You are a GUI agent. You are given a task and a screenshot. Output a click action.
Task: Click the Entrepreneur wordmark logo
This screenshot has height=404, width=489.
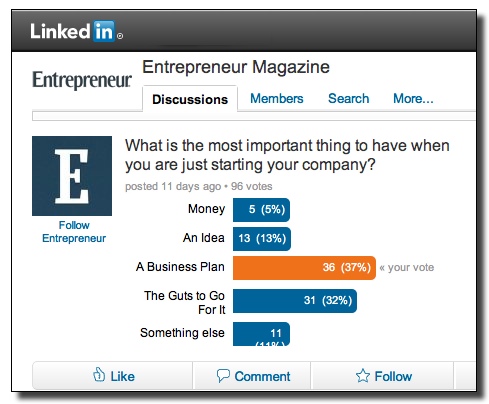(82, 80)
